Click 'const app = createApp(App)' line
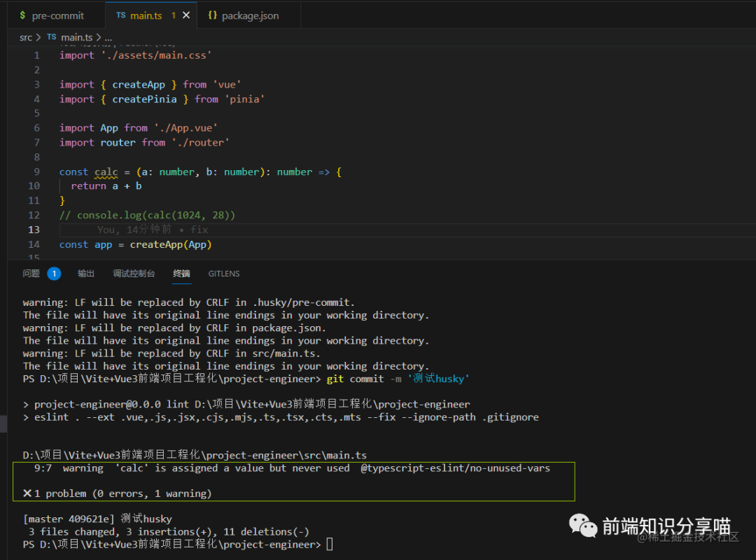The width and height of the screenshot is (756, 560). 136,244
